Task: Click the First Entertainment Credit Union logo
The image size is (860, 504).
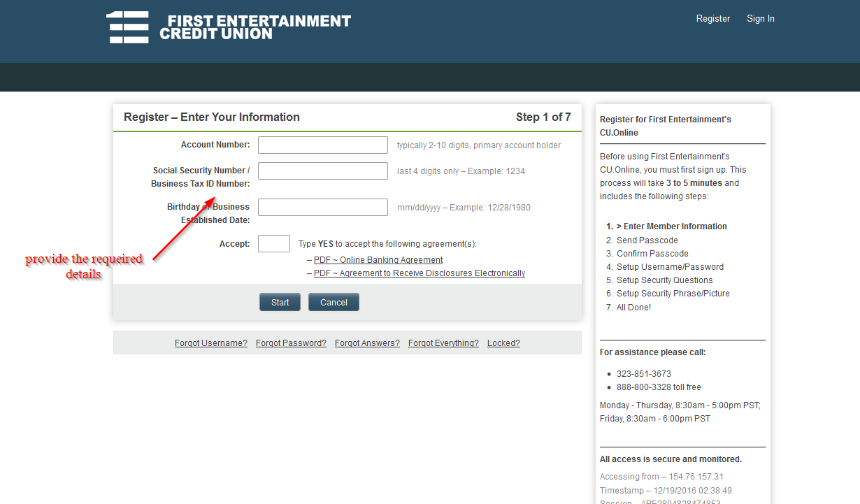Action: point(229,27)
